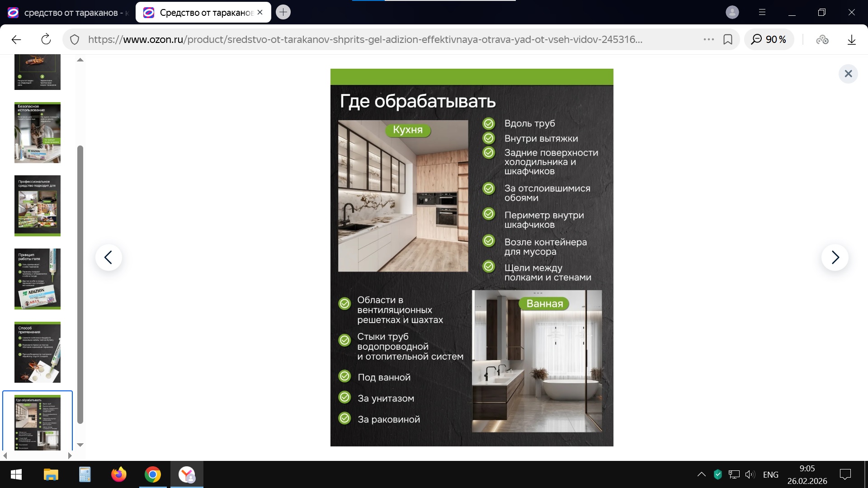Image resolution: width=868 pixels, height=488 pixels.
Task: Click the 90% zoom indicator
Action: (769, 40)
